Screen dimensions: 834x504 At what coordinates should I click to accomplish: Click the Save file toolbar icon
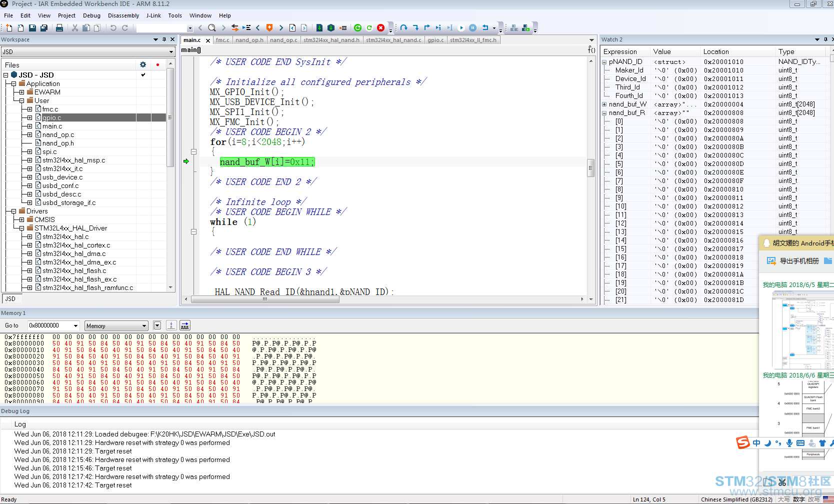pos(32,28)
